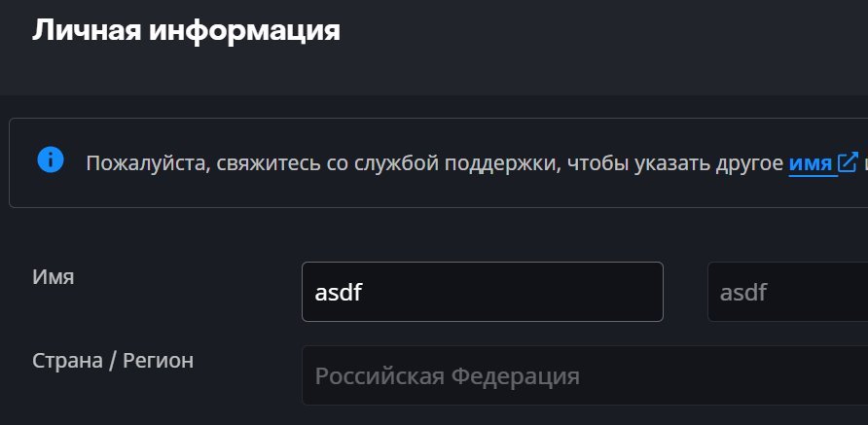Click the blue info icon in the notice

pyautogui.click(x=51, y=160)
